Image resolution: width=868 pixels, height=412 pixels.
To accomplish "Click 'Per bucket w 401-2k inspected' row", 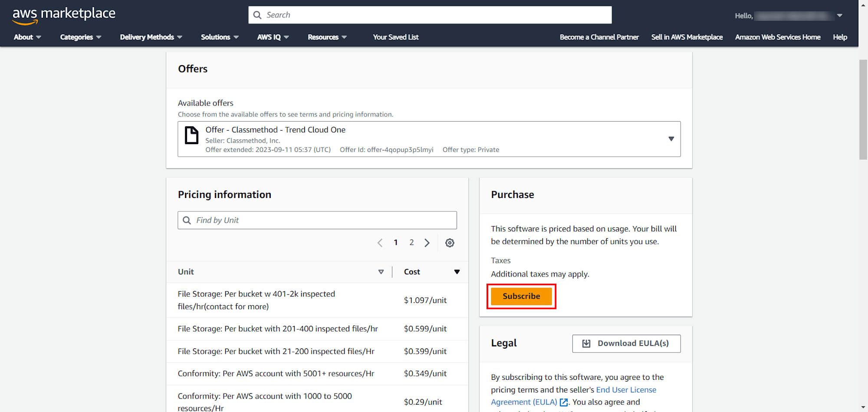I will click(x=317, y=300).
